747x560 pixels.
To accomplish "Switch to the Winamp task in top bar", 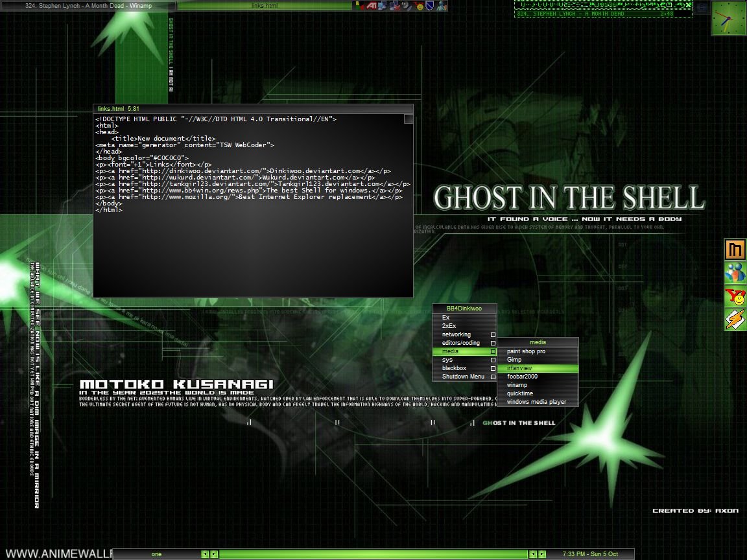I will pyautogui.click(x=88, y=6).
